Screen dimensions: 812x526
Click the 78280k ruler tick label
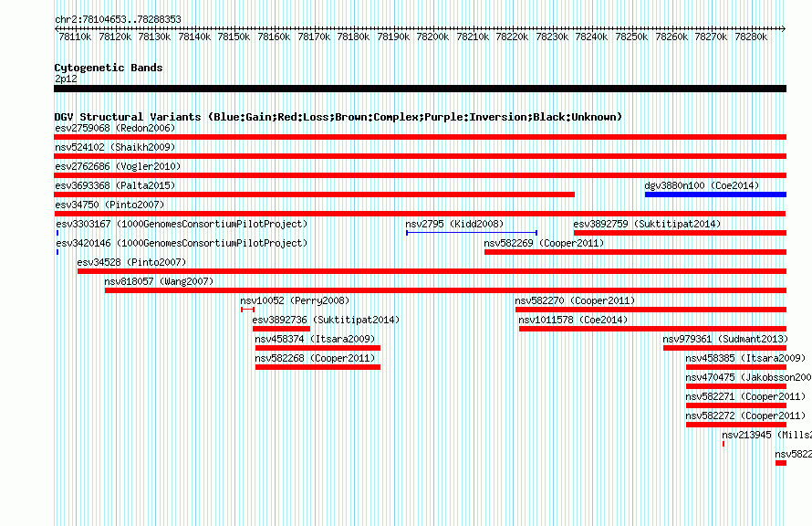[751, 37]
